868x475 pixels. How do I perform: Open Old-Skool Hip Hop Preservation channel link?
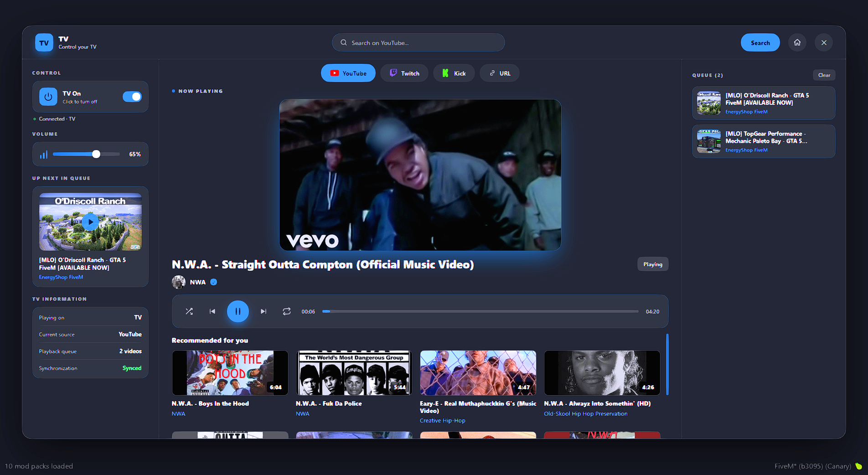point(586,414)
